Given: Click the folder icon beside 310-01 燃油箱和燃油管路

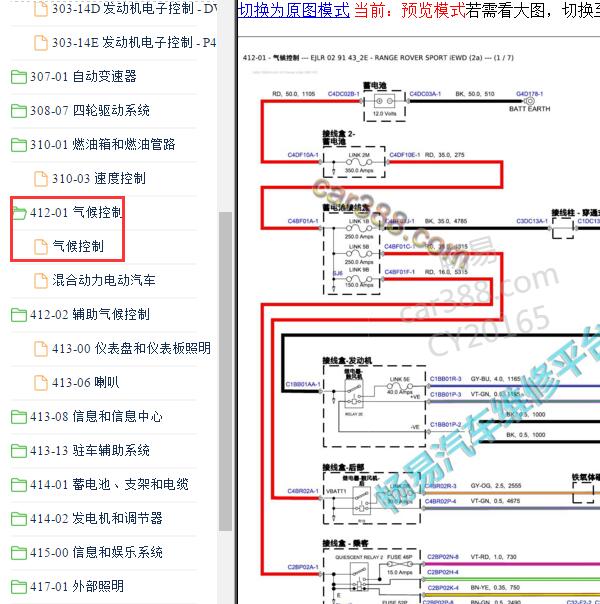Looking at the screenshot, I should point(18,145).
